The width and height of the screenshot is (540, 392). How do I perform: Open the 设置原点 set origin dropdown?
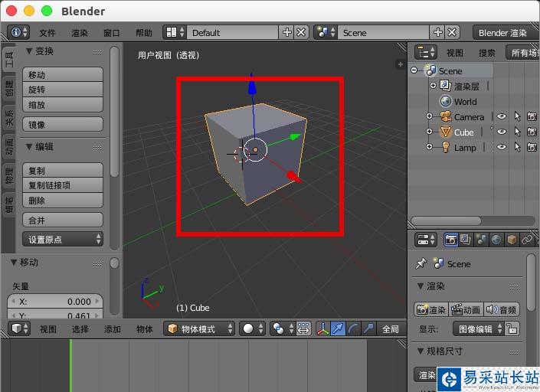pyautogui.click(x=64, y=240)
